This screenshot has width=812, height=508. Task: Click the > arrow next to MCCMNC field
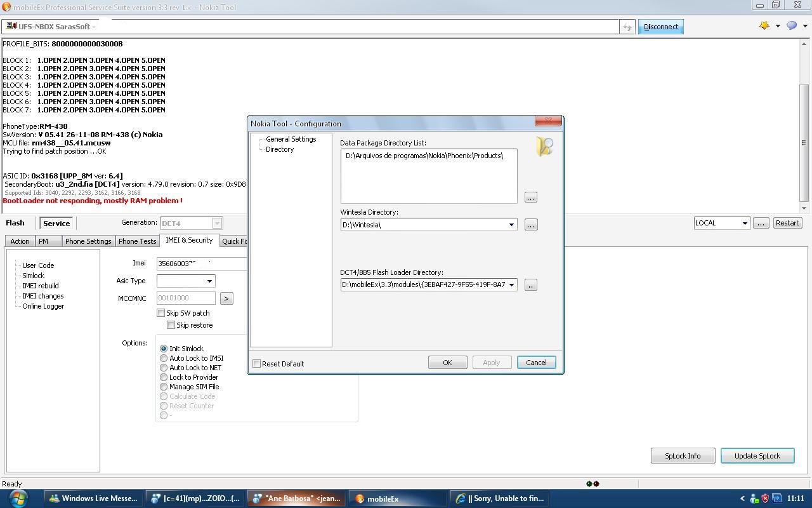click(226, 298)
